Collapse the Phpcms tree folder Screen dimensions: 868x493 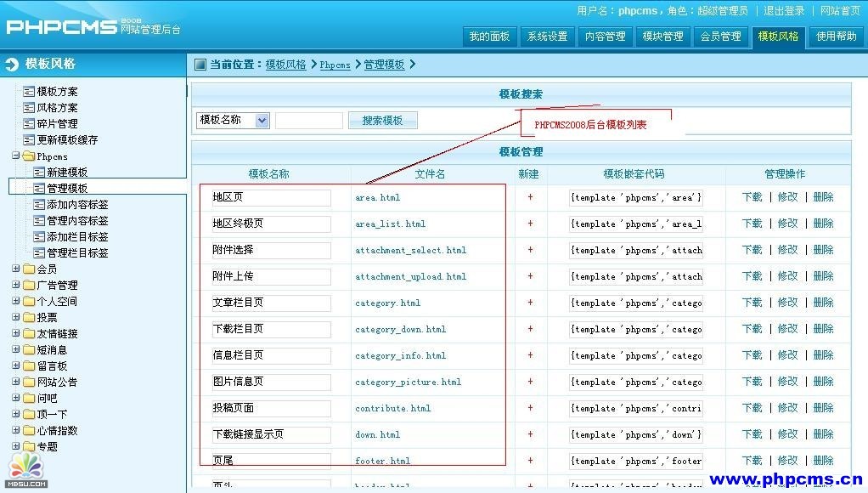[x=16, y=156]
